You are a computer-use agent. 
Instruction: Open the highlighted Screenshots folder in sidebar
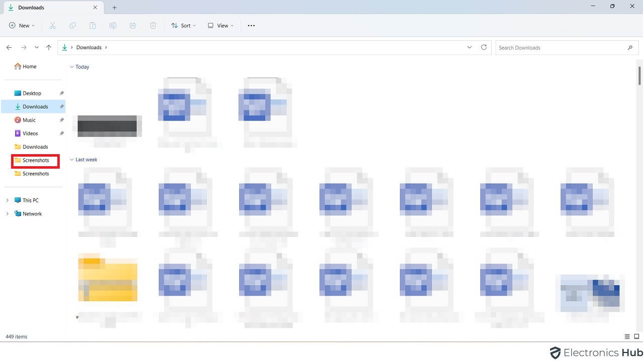tap(35, 160)
